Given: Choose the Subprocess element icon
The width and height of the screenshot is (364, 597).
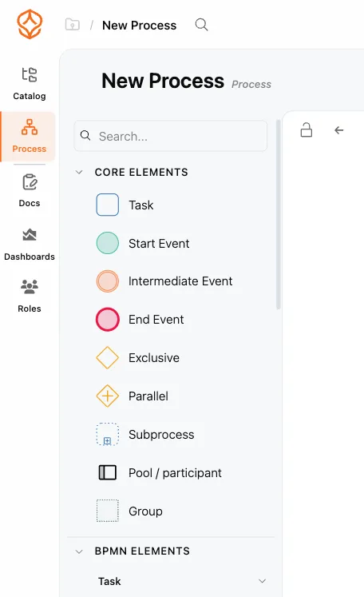Looking at the screenshot, I should [x=107, y=434].
